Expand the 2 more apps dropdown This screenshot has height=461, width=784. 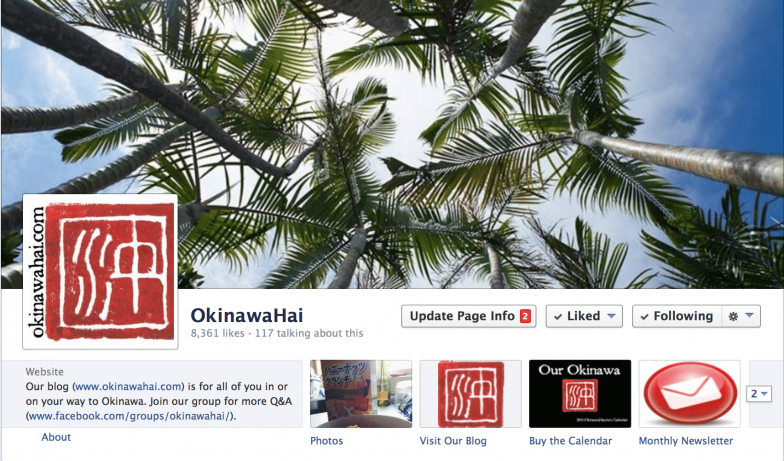(758, 394)
